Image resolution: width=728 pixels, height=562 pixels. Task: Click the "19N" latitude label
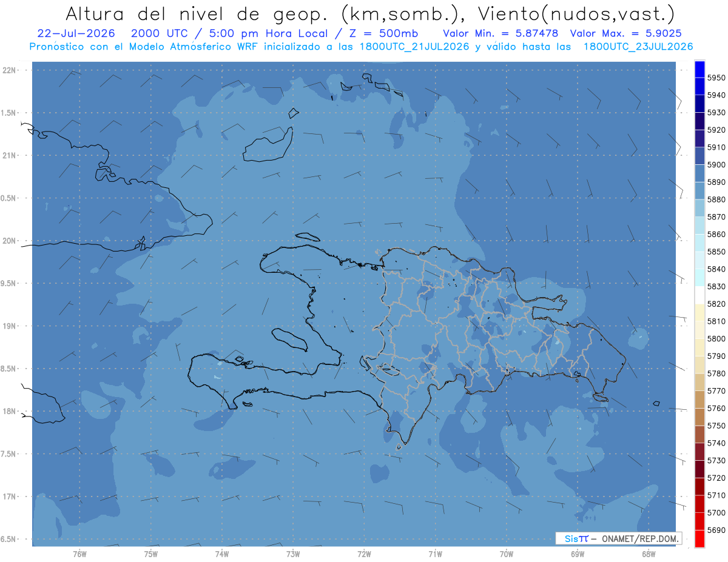(9, 326)
